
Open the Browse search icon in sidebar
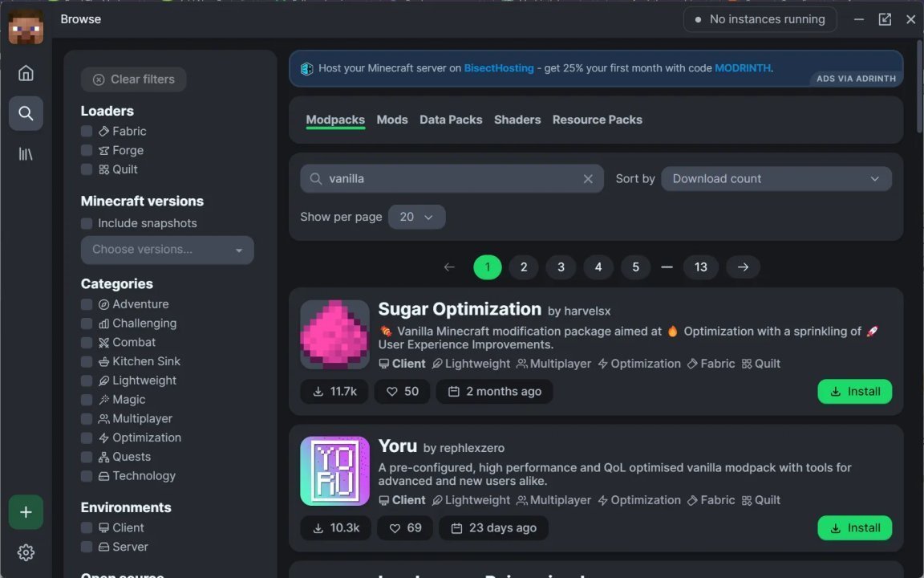[x=26, y=113]
